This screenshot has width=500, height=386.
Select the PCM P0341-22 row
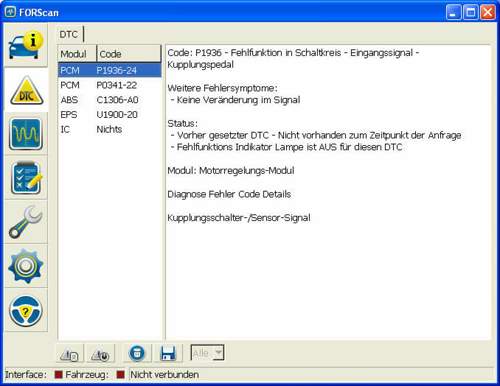pos(110,85)
